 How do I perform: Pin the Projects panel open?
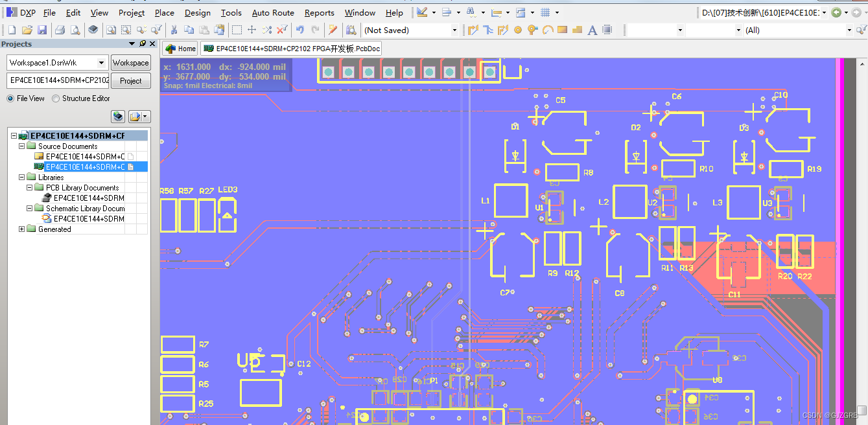click(142, 43)
